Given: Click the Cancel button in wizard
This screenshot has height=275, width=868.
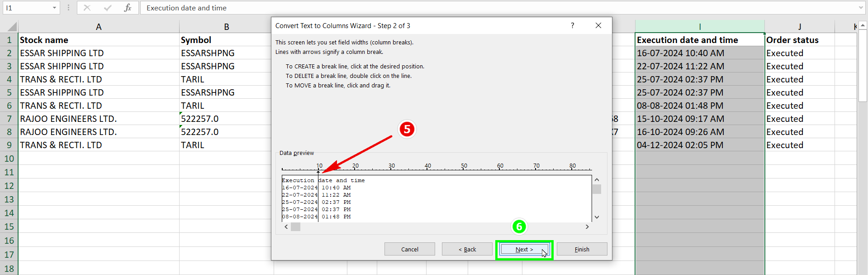Looking at the screenshot, I should point(409,249).
